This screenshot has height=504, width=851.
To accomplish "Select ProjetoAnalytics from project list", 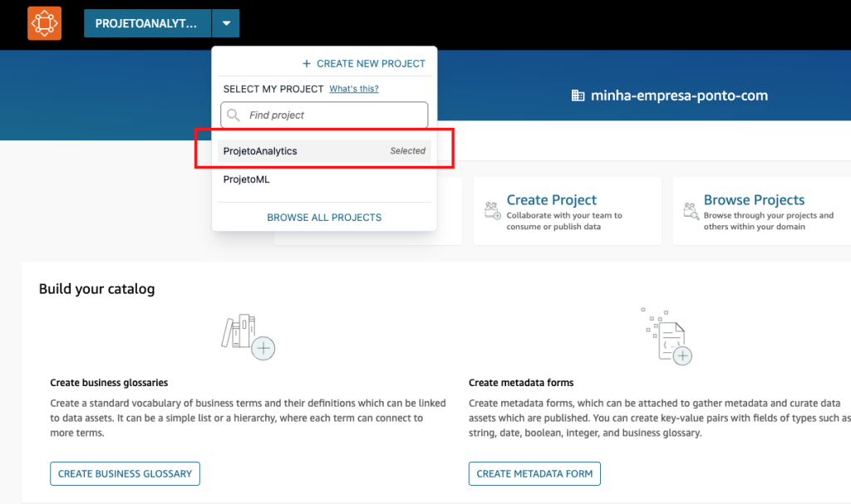I will click(324, 151).
